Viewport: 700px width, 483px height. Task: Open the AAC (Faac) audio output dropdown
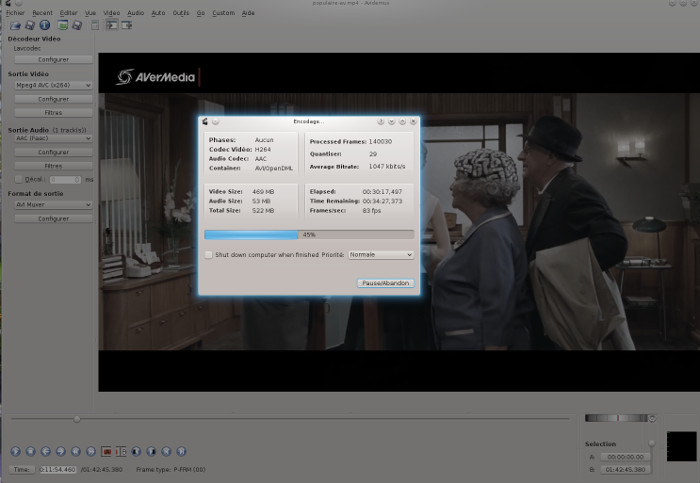tap(53, 140)
